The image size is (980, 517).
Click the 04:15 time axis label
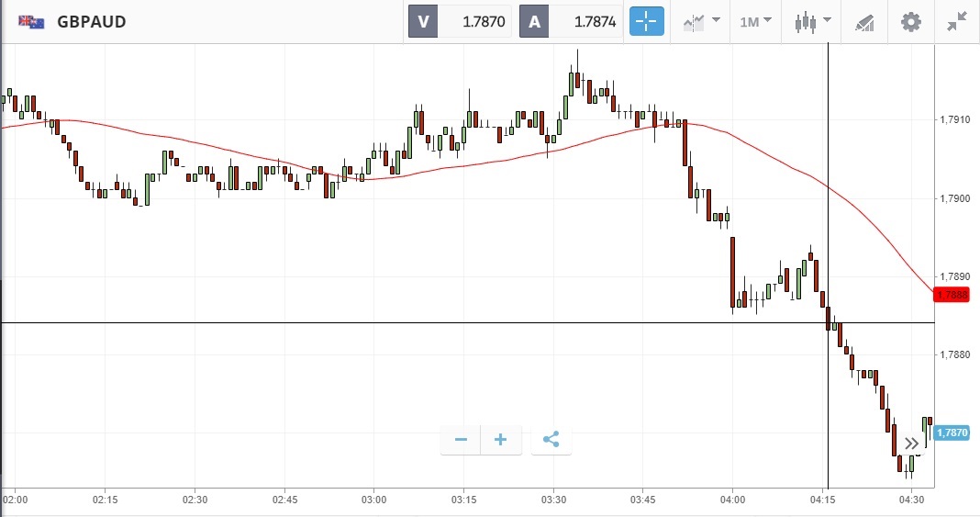tap(821, 500)
